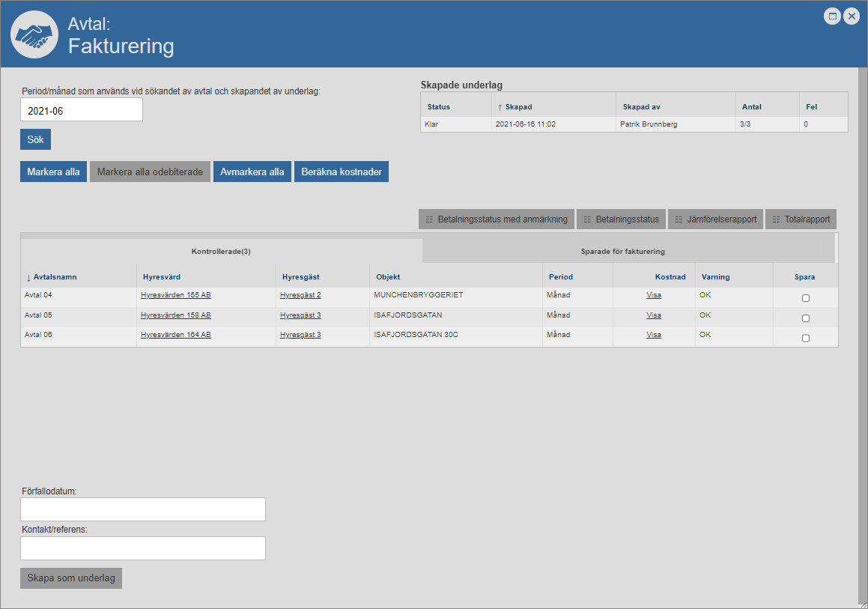Open the Jämförelserapport report
The height and width of the screenshot is (609, 868).
[x=715, y=219]
